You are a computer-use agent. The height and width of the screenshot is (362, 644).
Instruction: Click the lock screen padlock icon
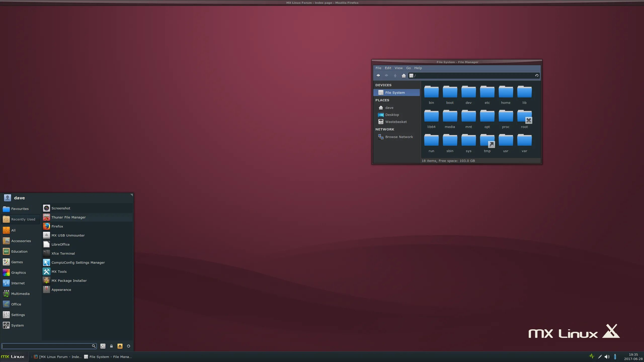tap(111, 346)
